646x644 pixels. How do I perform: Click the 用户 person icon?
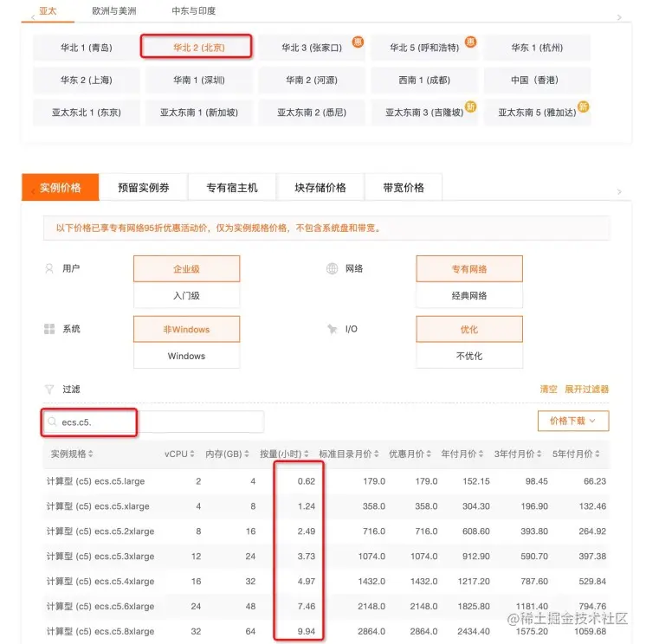coord(49,268)
